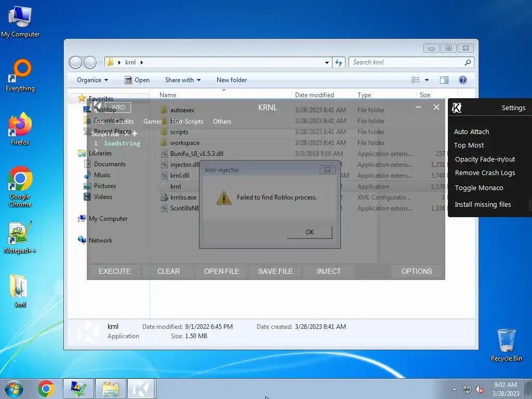
Task: Open the krnl folder on desktop
Action: pyautogui.click(x=20, y=291)
